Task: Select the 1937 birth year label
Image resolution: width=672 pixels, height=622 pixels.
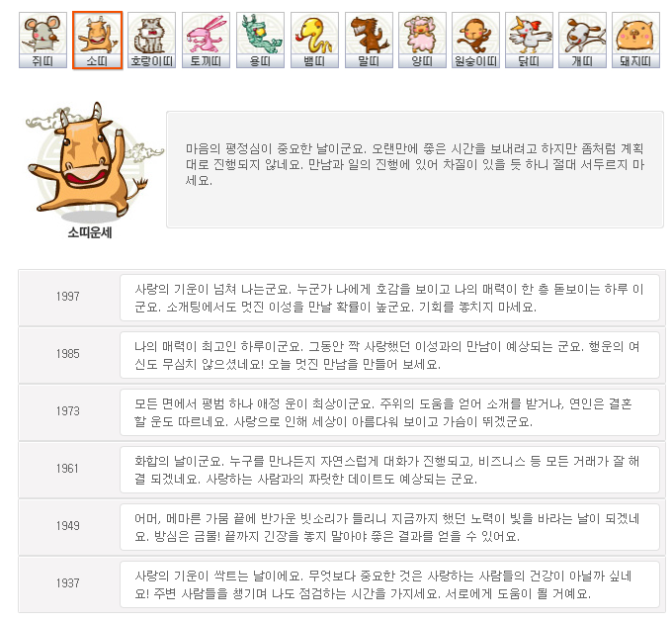Action: (68, 583)
